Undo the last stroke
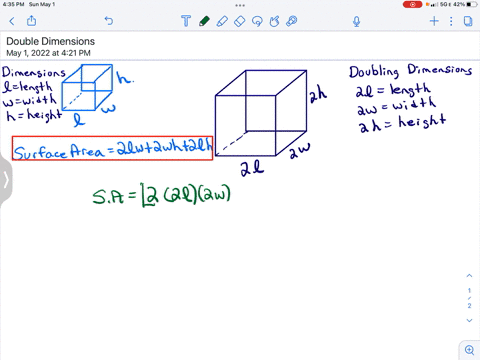The height and width of the screenshot is (360, 480). 109,21
